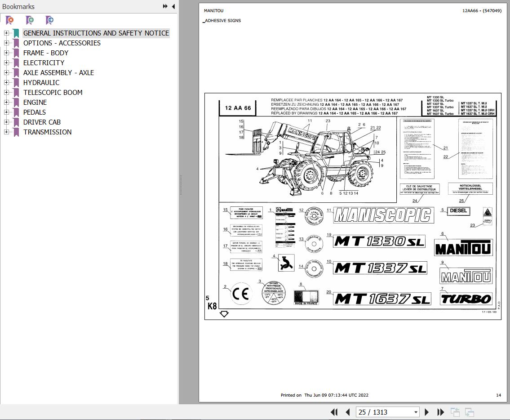Click the CE mark sticker in diagram
This screenshot has width=510, height=420.
(241, 294)
